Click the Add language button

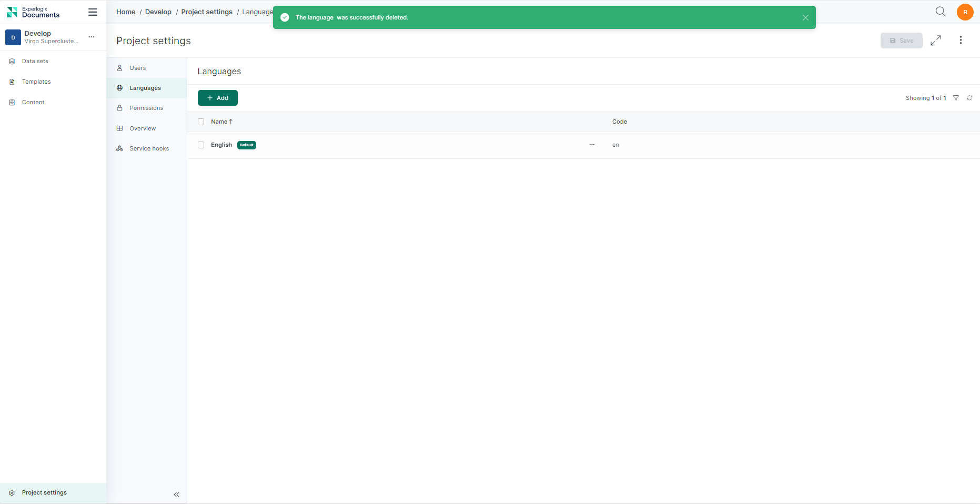coord(218,98)
